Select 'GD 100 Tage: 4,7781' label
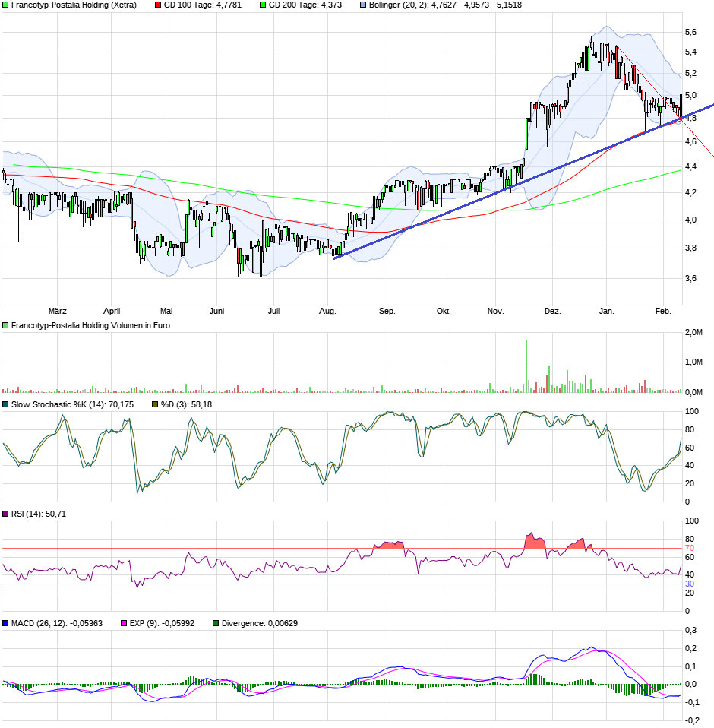Image resolution: width=714 pixels, height=728 pixels. [x=203, y=5]
